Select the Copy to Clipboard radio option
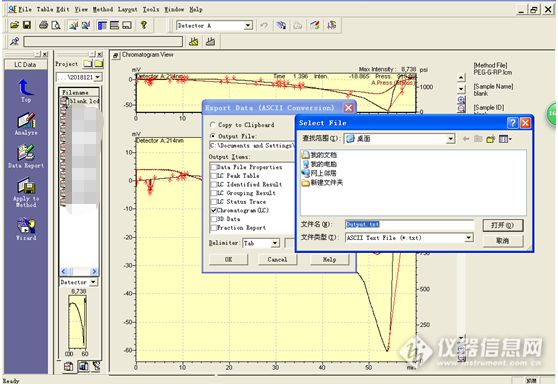 (213, 125)
